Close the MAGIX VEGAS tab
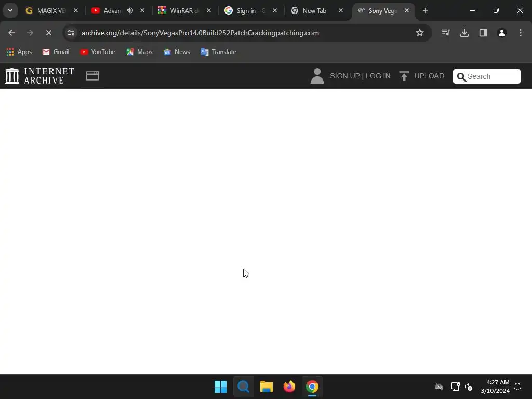This screenshot has width=532, height=399. [76, 11]
